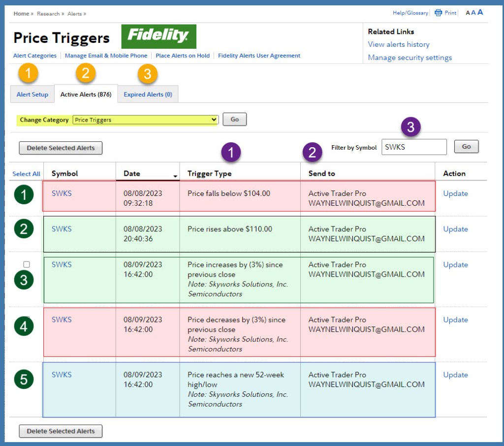Screen dimensions: 504x446
Task: Click Go next to the symbol filter
Action: tap(466, 147)
